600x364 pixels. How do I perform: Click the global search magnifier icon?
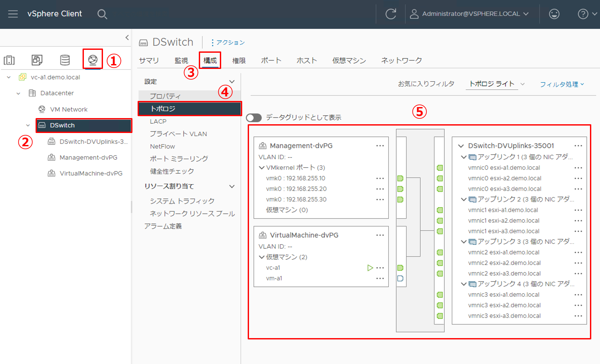(102, 14)
